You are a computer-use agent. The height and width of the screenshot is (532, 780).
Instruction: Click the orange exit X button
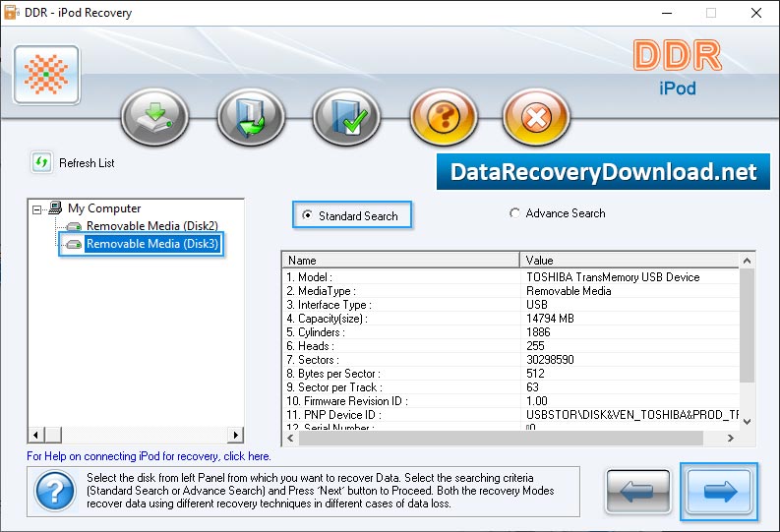click(x=536, y=117)
